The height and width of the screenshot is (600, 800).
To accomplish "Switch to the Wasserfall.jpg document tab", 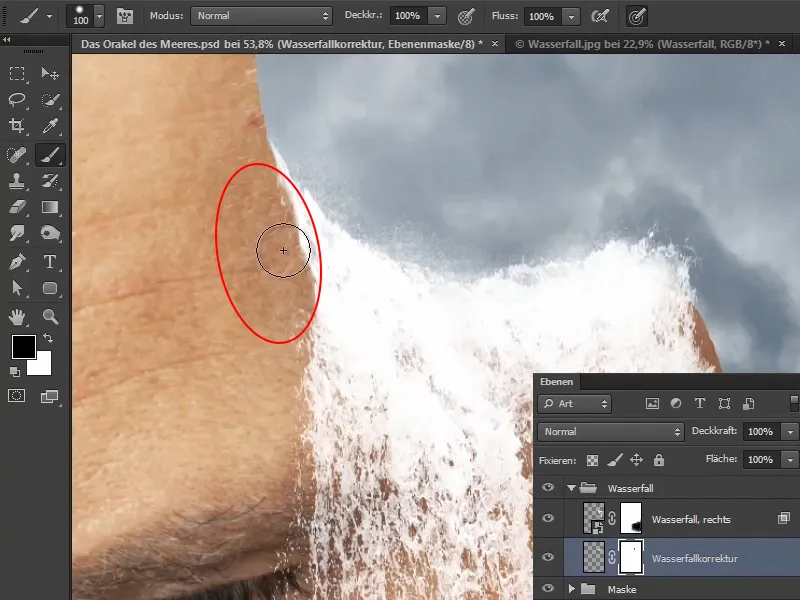I will [x=642, y=44].
